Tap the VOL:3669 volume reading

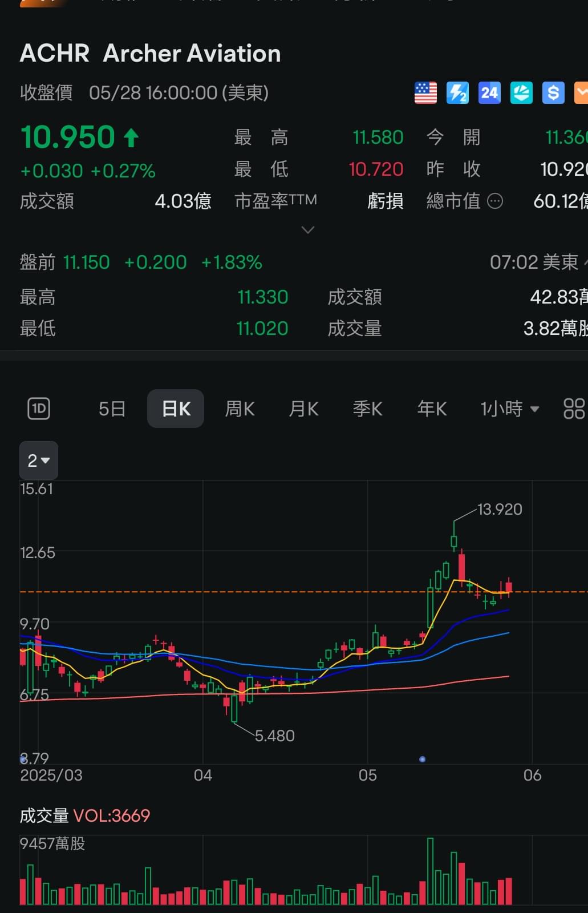pyautogui.click(x=112, y=816)
